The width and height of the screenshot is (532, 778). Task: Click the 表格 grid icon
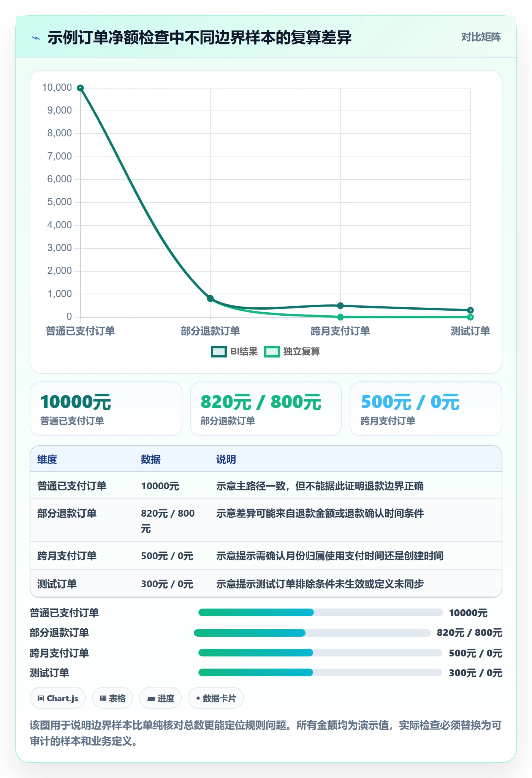pyautogui.click(x=103, y=698)
